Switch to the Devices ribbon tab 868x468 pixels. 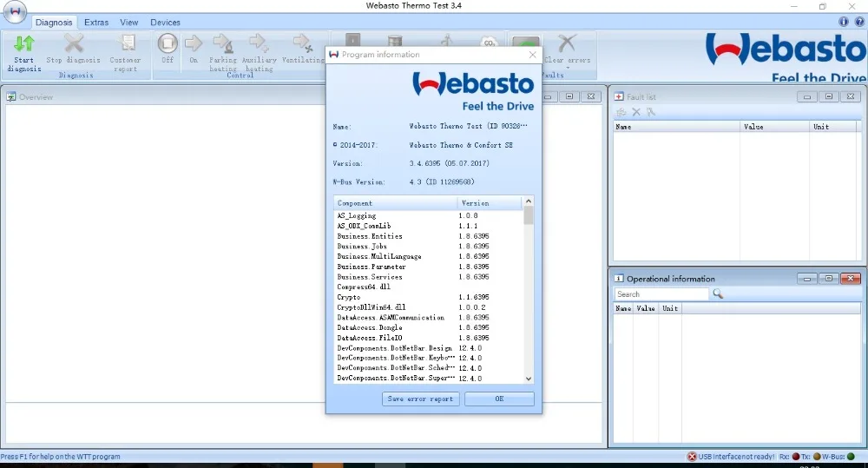point(165,23)
